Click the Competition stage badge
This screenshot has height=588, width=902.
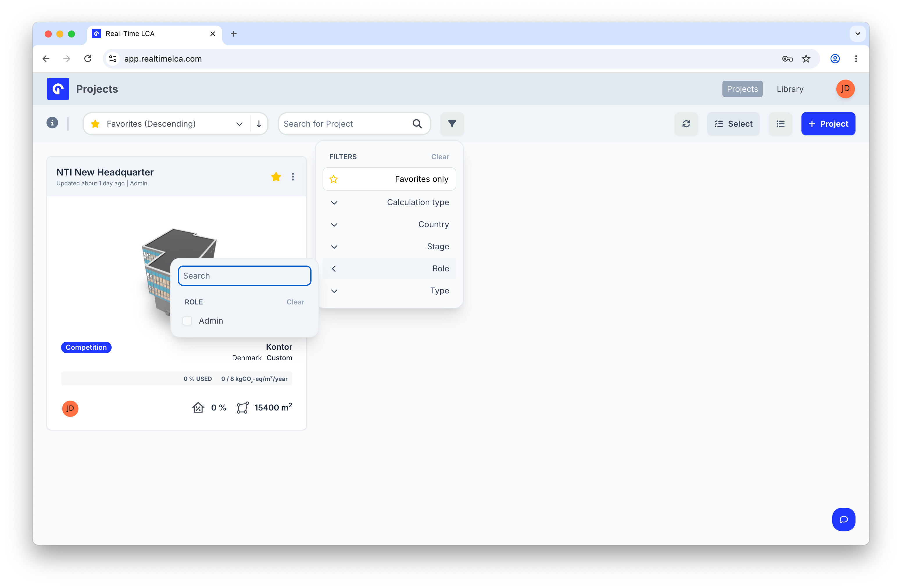coord(86,347)
